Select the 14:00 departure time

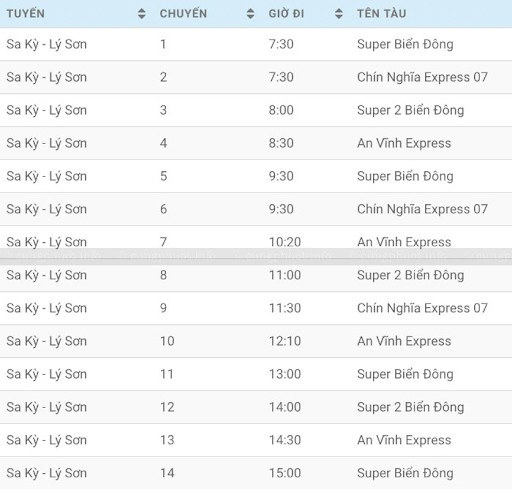pos(285,407)
